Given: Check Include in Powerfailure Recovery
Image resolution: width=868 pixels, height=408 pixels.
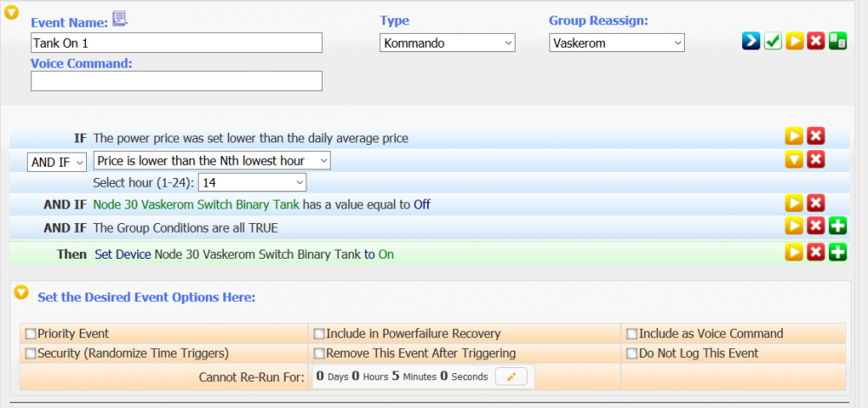Looking at the screenshot, I should click(319, 333).
